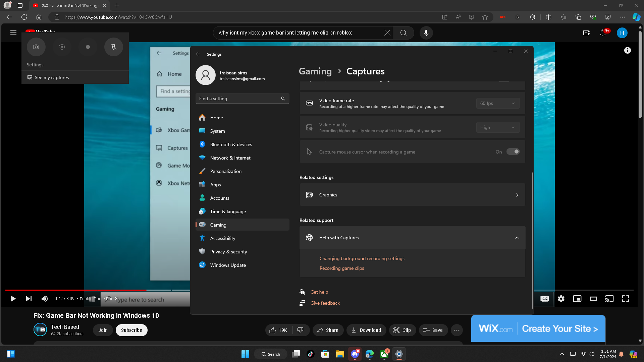Open Personalization settings

pyautogui.click(x=242, y=171)
